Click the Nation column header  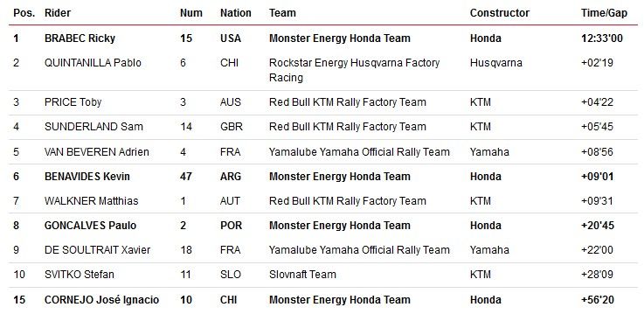pos(235,13)
